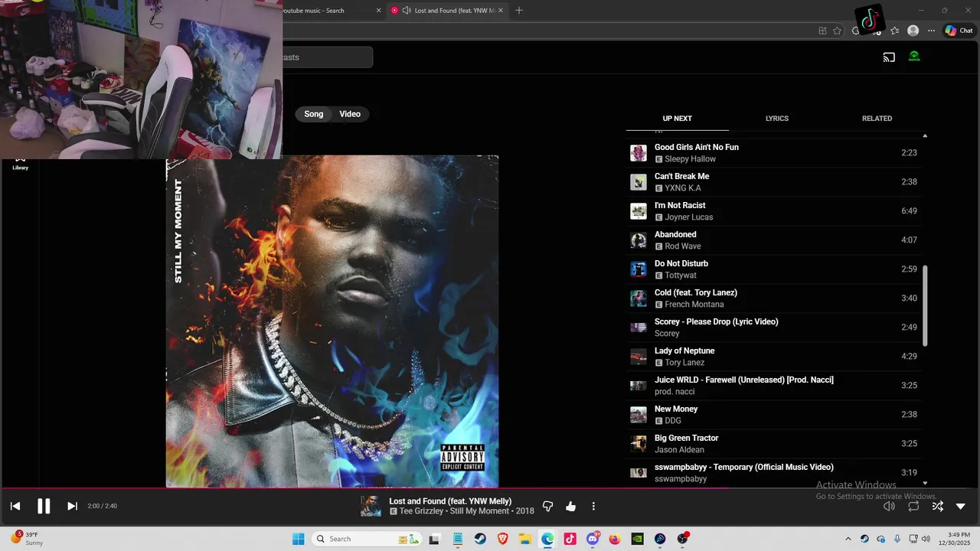Screen dimensions: 980x551
Task: Open Steam from the taskbar
Action: click(x=480, y=539)
